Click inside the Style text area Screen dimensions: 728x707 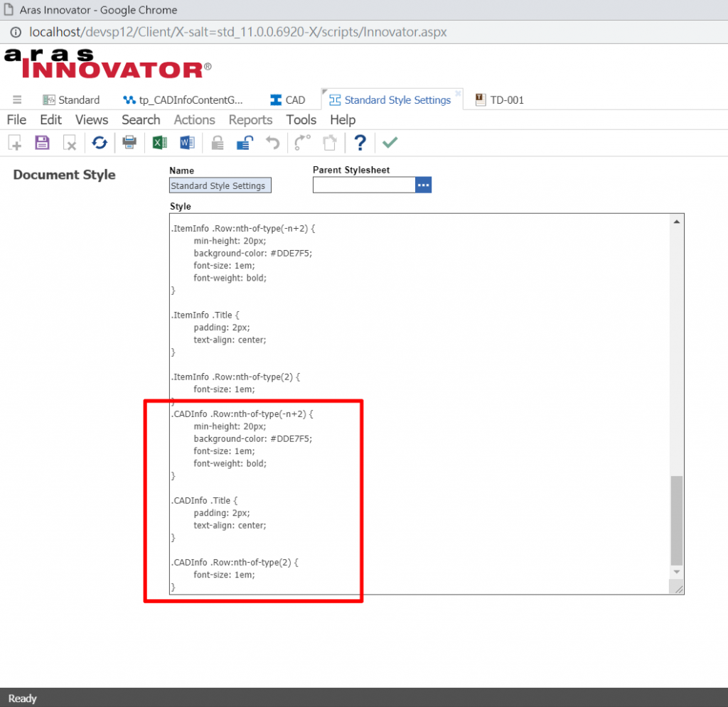tap(419, 404)
